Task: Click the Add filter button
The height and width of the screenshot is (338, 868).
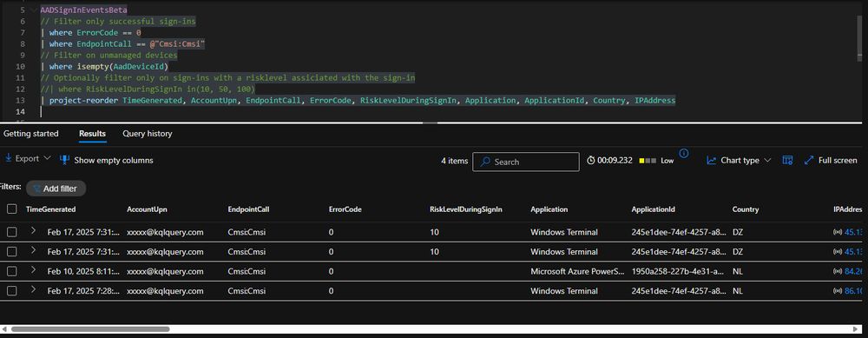Action: click(x=56, y=189)
